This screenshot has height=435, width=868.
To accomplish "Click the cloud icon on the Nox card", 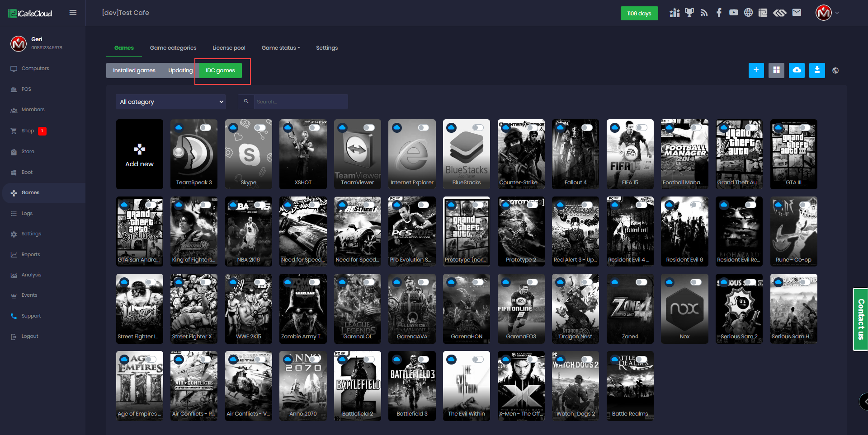I will point(670,282).
